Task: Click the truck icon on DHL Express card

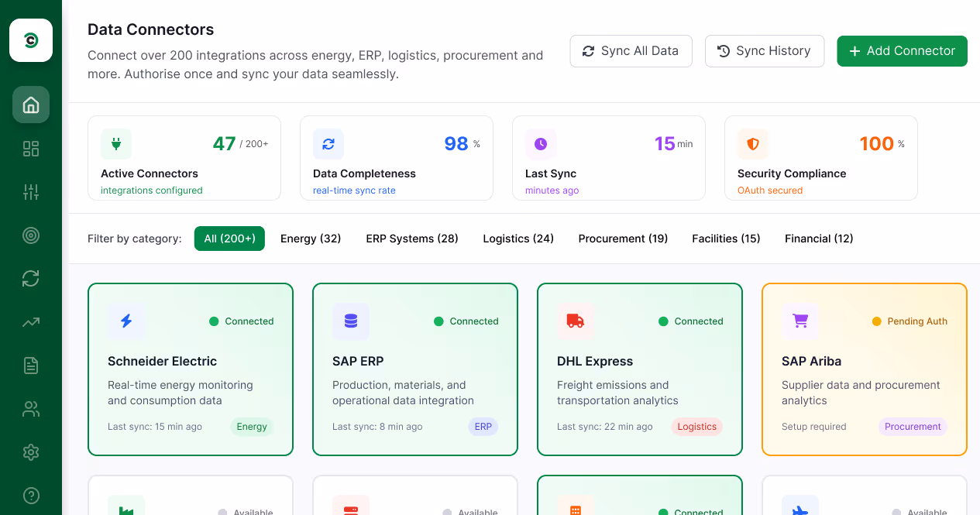Action: pyautogui.click(x=576, y=321)
